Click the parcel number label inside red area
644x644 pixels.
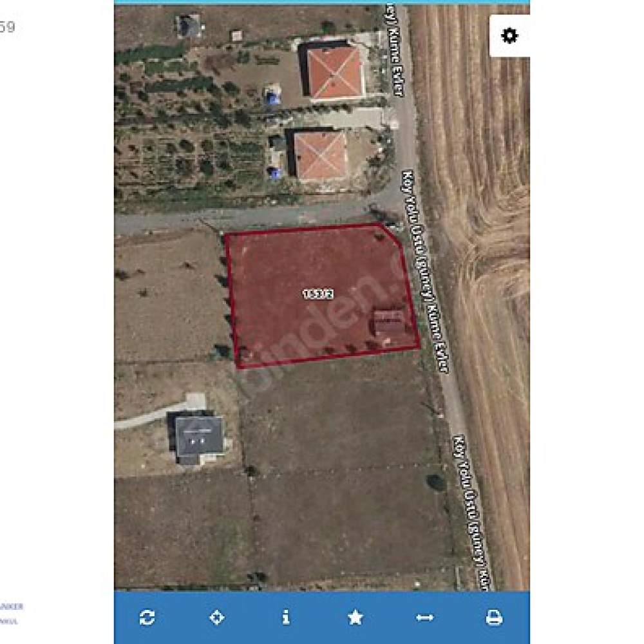[x=318, y=294]
